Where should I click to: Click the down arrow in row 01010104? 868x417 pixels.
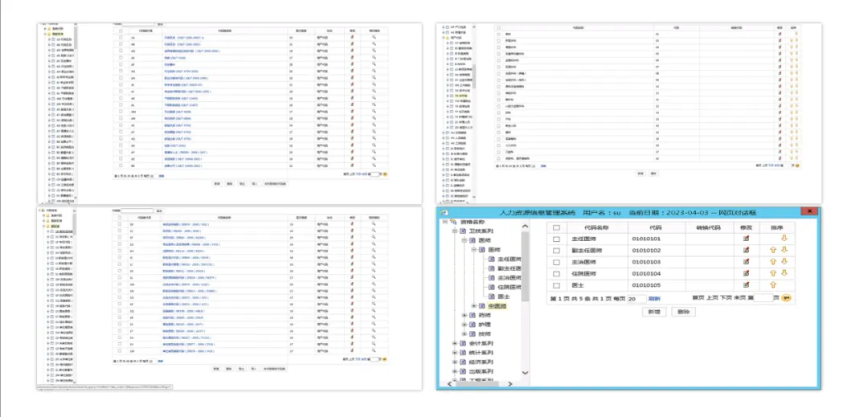[x=784, y=273]
